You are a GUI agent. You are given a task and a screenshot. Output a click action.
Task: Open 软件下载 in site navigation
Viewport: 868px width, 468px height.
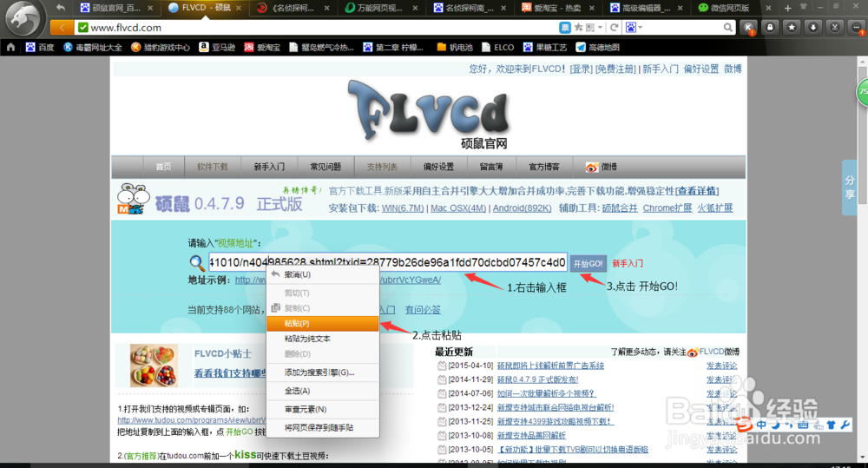pyautogui.click(x=213, y=167)
